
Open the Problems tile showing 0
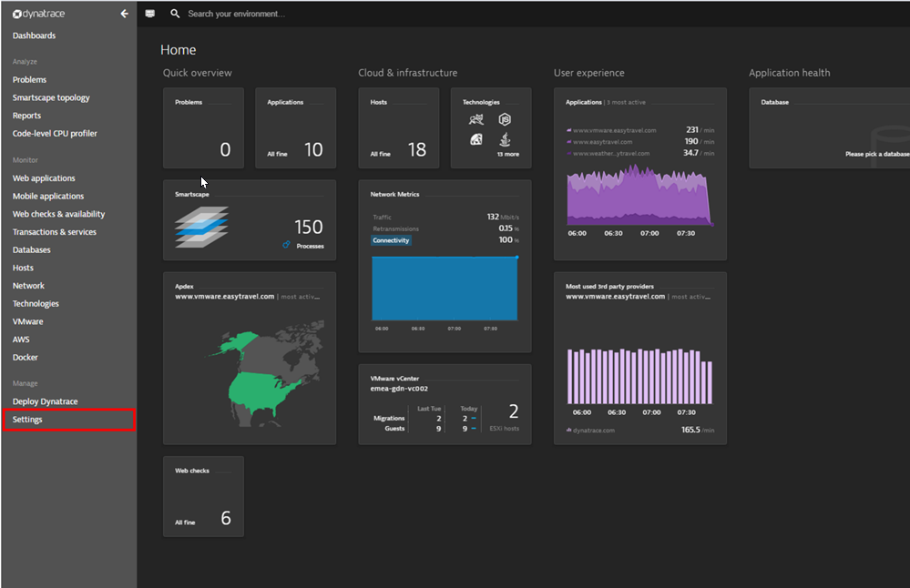coord(203,128)
